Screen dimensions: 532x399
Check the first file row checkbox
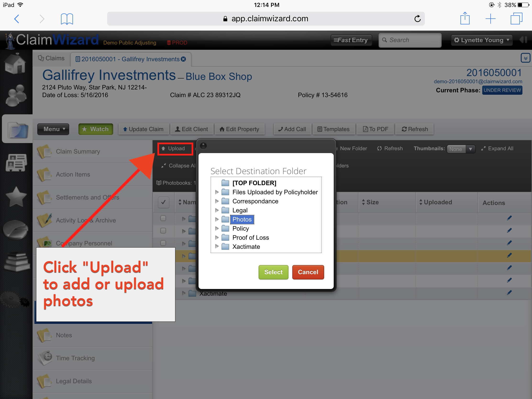pos(163,218)
